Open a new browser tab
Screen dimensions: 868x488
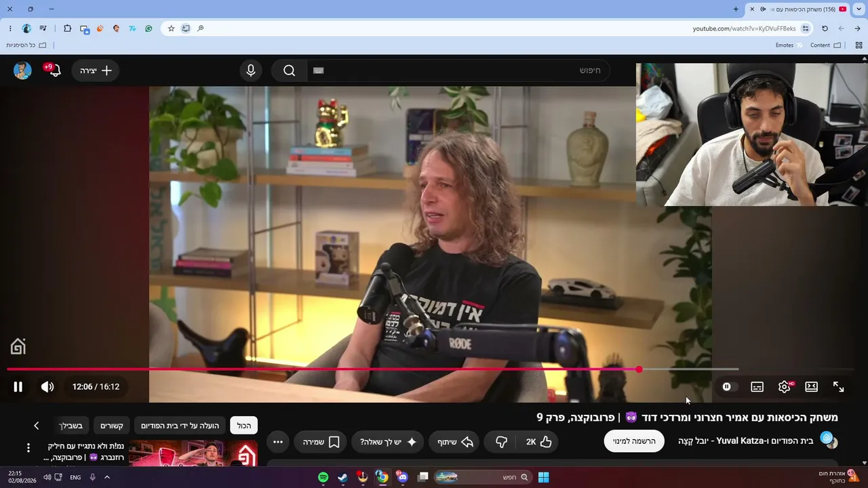[x=736, y=9]
